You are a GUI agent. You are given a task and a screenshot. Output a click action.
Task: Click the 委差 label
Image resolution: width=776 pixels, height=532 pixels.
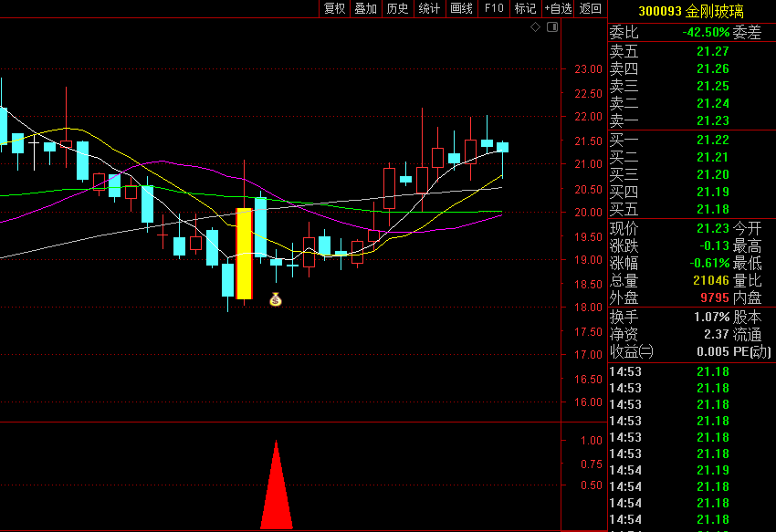(x=747, y=33)
